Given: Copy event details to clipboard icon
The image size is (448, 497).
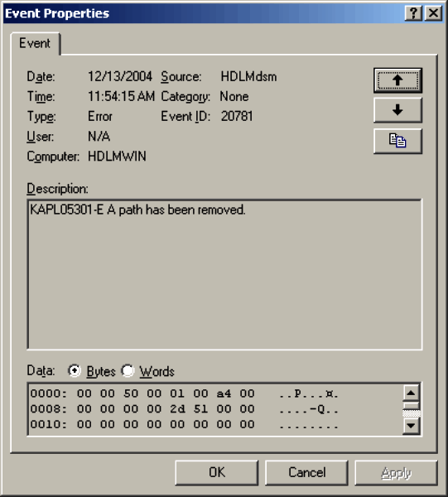Looking at the screenshot, I should (397, 141).
